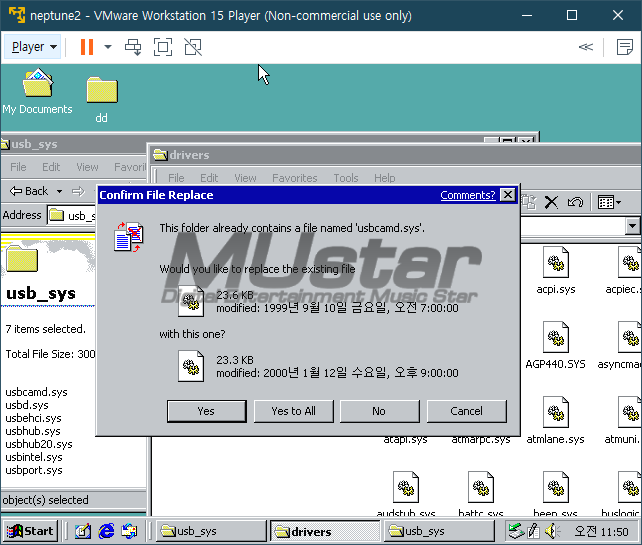The height and width of the screenshot is (545, 642).
Task: Click the taskbar clock 오전 11:50
Action: click(601, 531)
